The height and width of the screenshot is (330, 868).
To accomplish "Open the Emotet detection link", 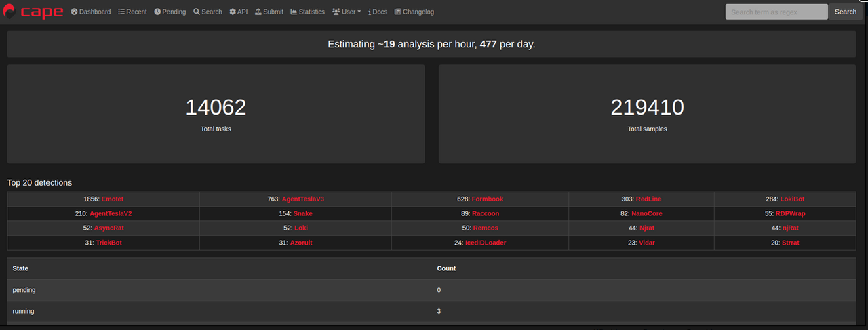I will [x=113, y=199].
